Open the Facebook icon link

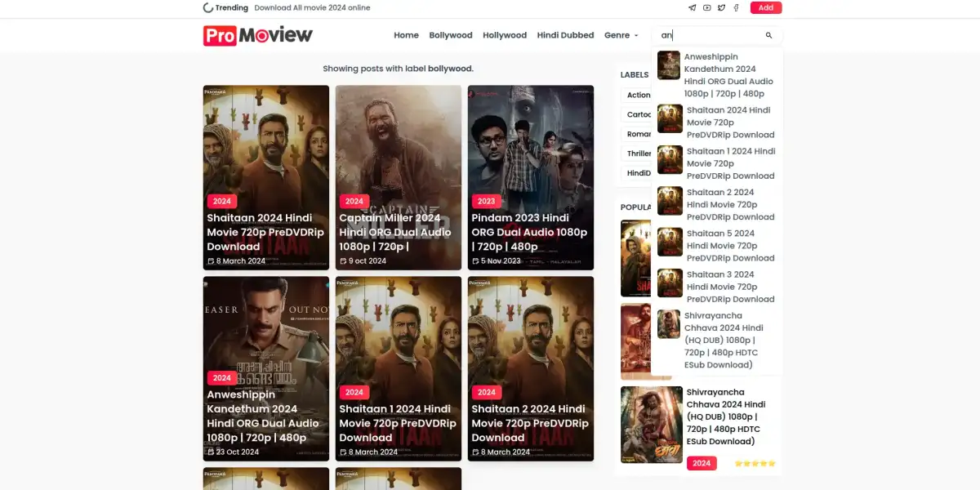[736, 8]
